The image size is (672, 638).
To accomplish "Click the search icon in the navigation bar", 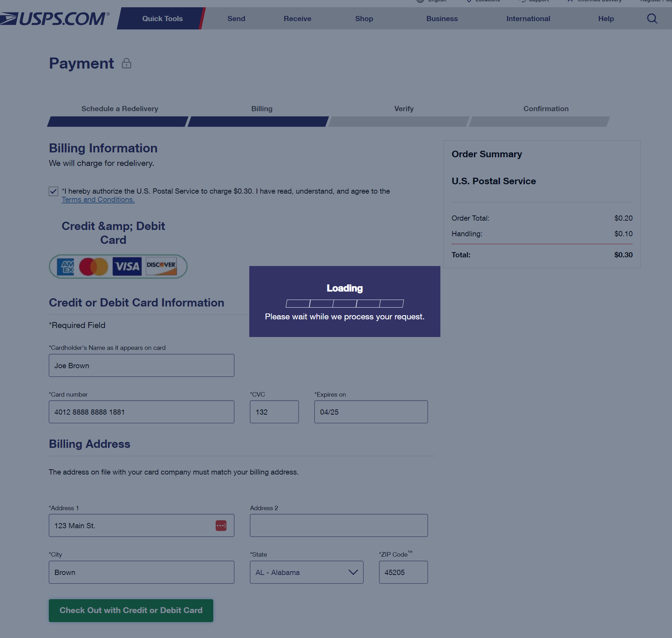I will pos(653,18).
